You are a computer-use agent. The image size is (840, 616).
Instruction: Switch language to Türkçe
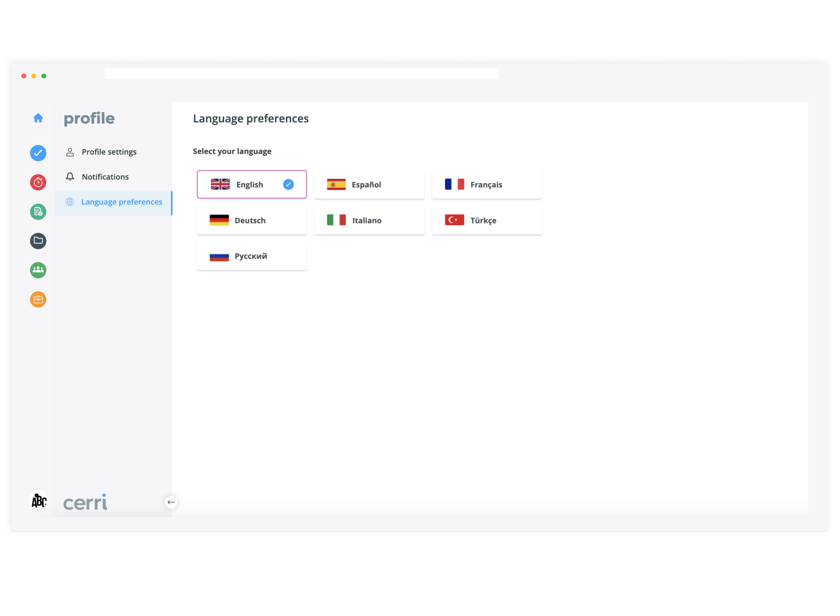pos(487,220)
